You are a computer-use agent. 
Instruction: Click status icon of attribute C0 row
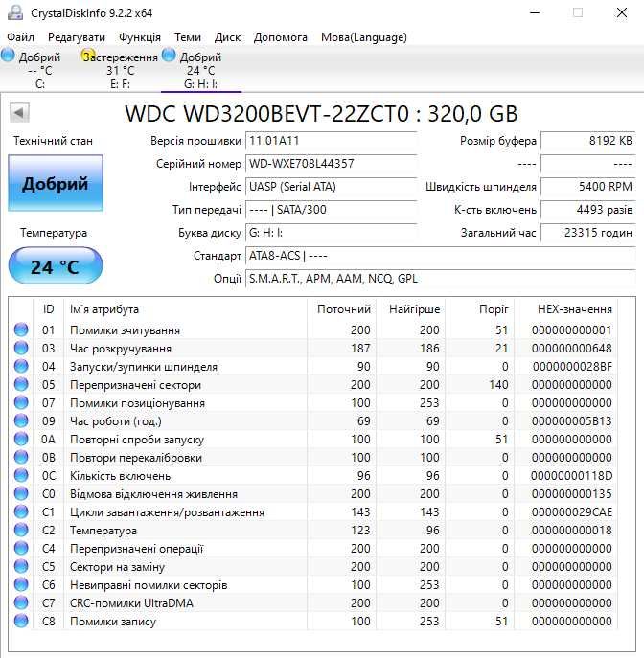(21, 493)
